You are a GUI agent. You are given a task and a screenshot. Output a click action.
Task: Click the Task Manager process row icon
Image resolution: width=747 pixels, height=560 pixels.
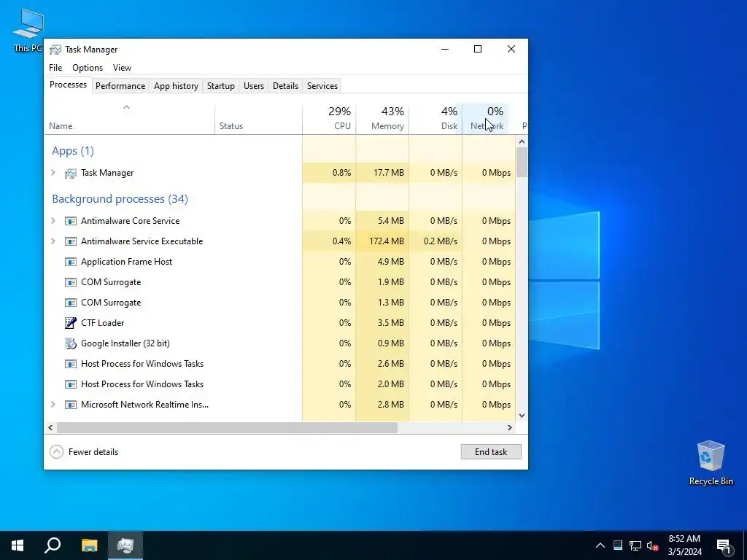[x=71, y=174]
